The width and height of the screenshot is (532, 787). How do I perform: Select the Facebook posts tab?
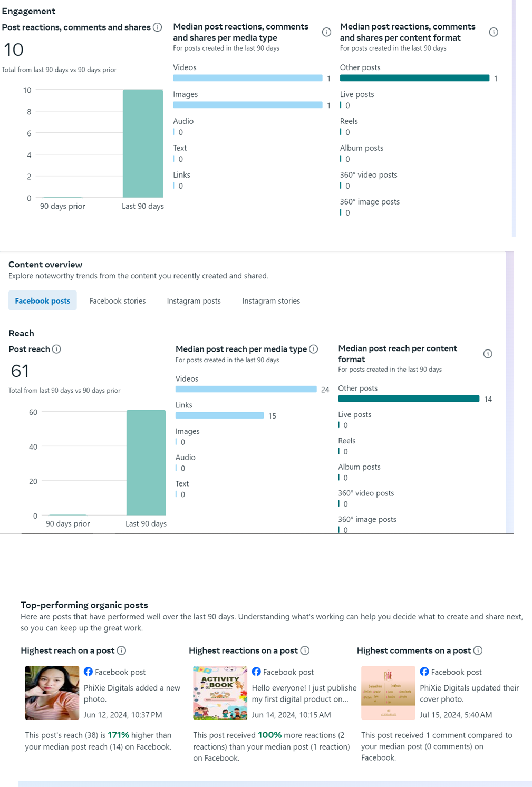click(43, 300)
